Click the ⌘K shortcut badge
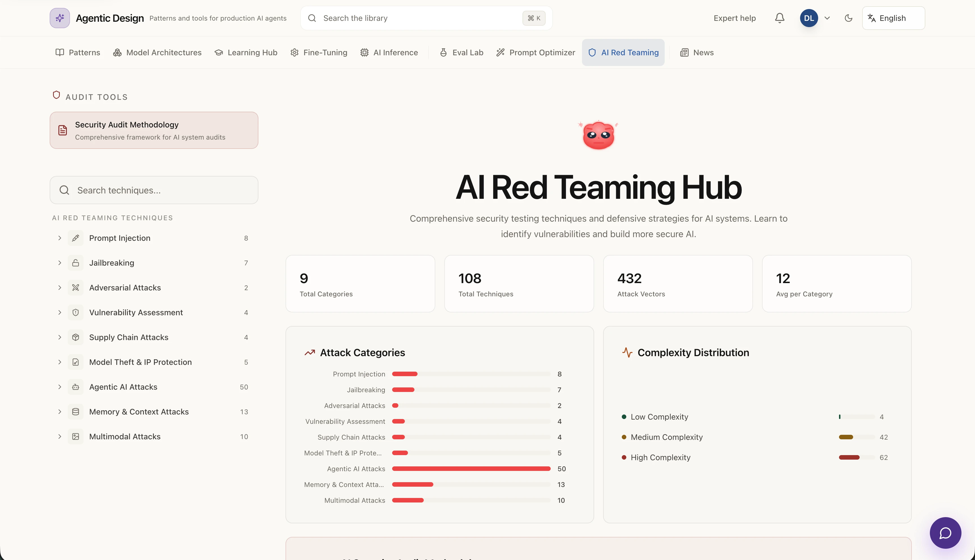The width and height of the screenshot is (975, 560). 534,18
